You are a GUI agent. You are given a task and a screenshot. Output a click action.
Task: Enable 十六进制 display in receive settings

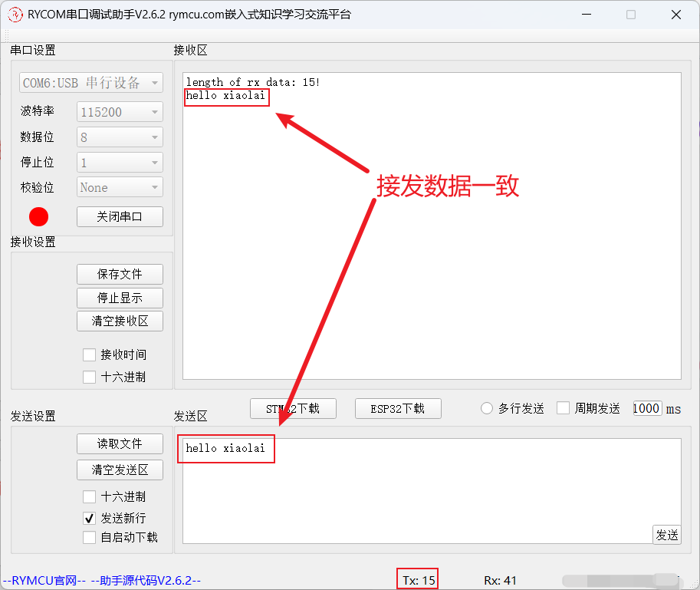tap(89, 377)
